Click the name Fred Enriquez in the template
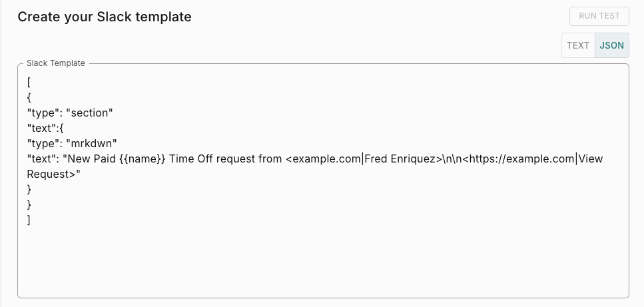This screenshot has width=644, height=307. [401, 159]
